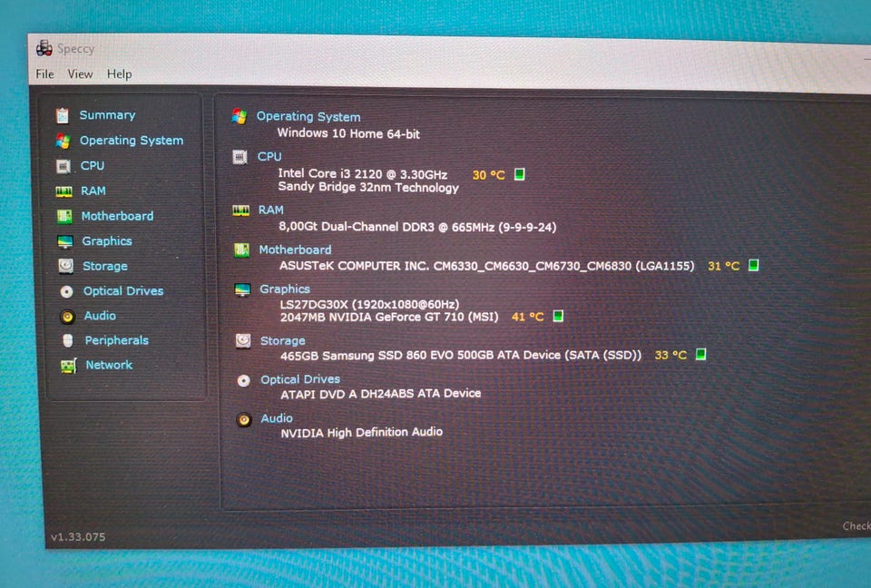Open Network section from sidebar
Image resolution: width=871 pixels, height=588 pixels.
[109, 365]
